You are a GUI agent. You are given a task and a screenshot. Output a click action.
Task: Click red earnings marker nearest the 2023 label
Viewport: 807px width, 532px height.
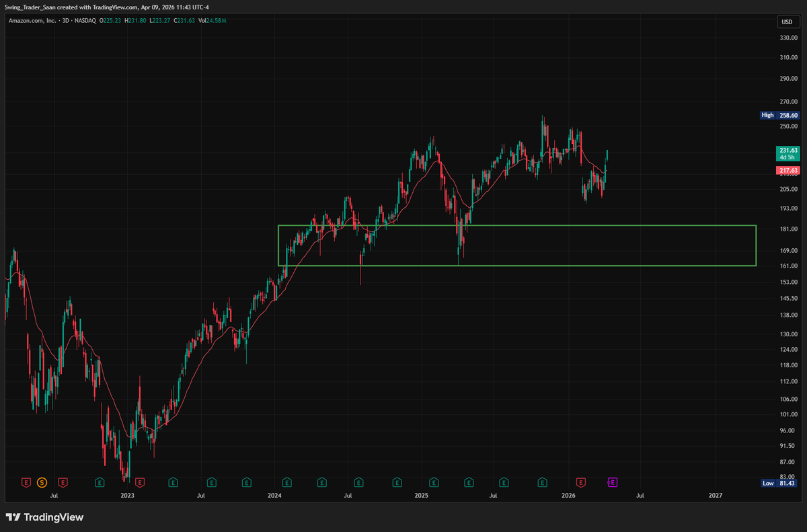[x=140, y=482]
